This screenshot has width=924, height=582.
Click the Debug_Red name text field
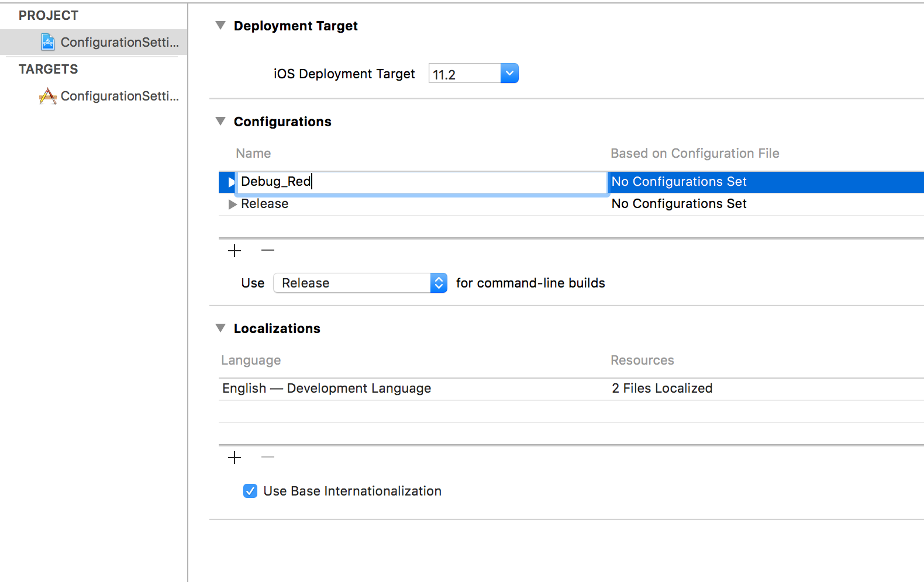[x=422, y=182]
